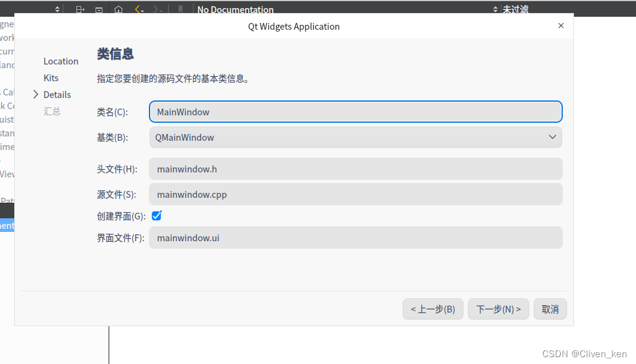
Task: Cancel the wizard with the 取消 button
Action: click(x=550, y=309)
